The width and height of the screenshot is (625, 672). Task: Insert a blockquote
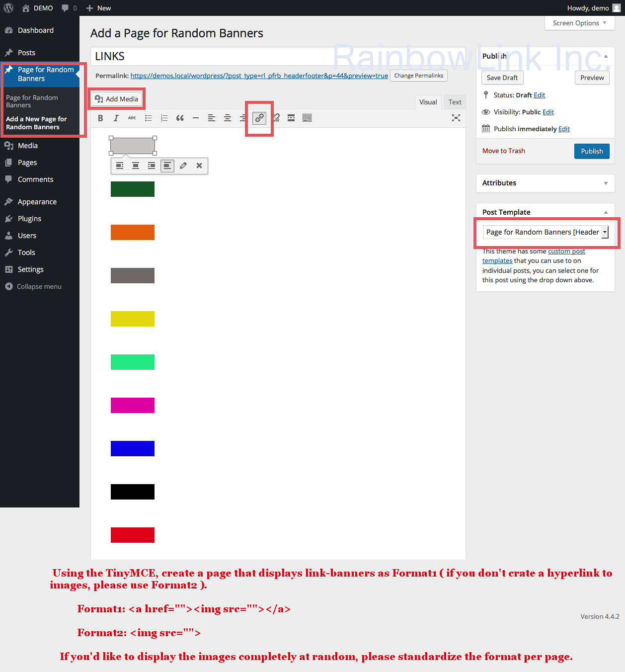(180, 118)
